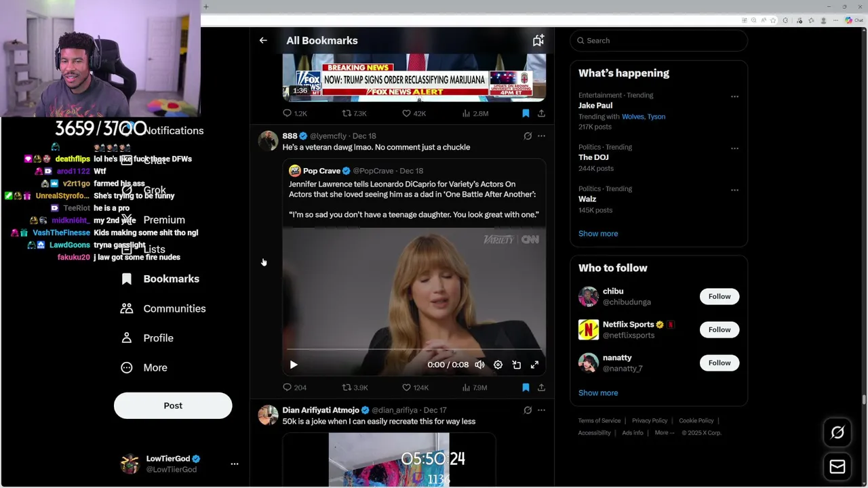868x488 pixels.
Task: Open the Messages envelope button
Action: click(837, 467)
